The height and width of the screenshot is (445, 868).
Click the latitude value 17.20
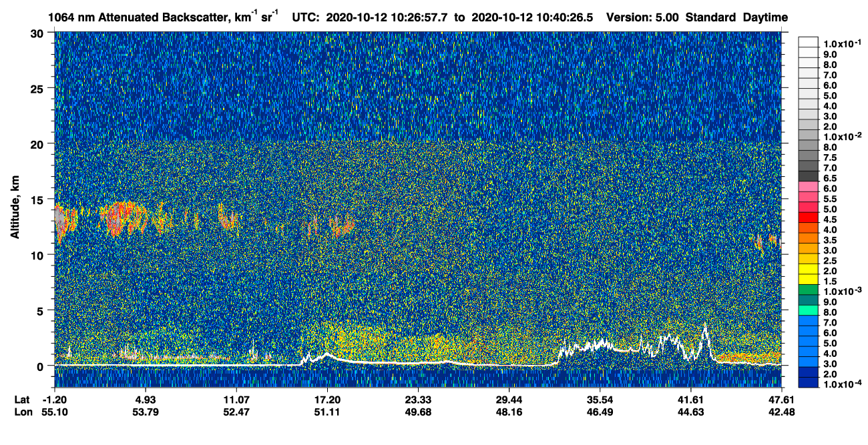pos(327,399)
